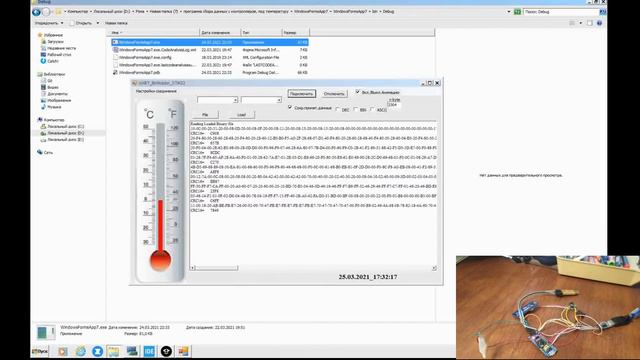Image resolution: width=640 pixels, height=360 pixels.
Task: Open the web browser globe taskbar icon
Action: (x=80, y=351)
